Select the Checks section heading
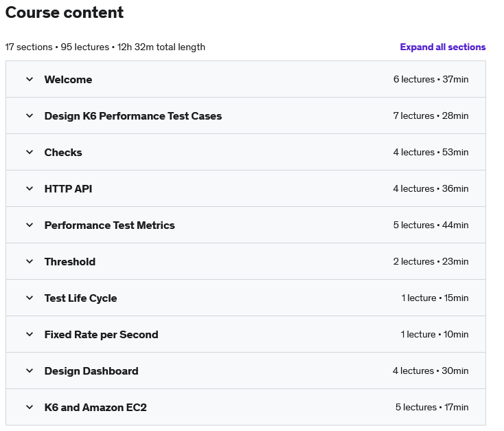Viewport: 504px width, 431px height. [x=63, y=152]
